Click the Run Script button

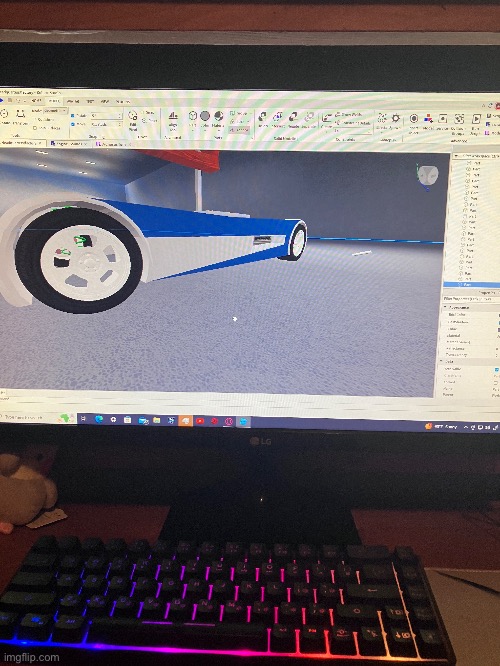tap(476, 124)
